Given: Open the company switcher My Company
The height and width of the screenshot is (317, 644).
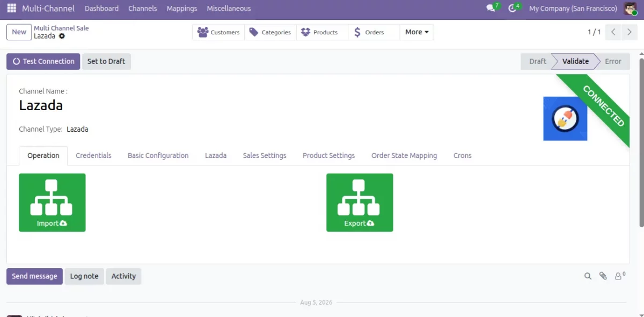Looking at the screenshot, I should click(573, 8).
